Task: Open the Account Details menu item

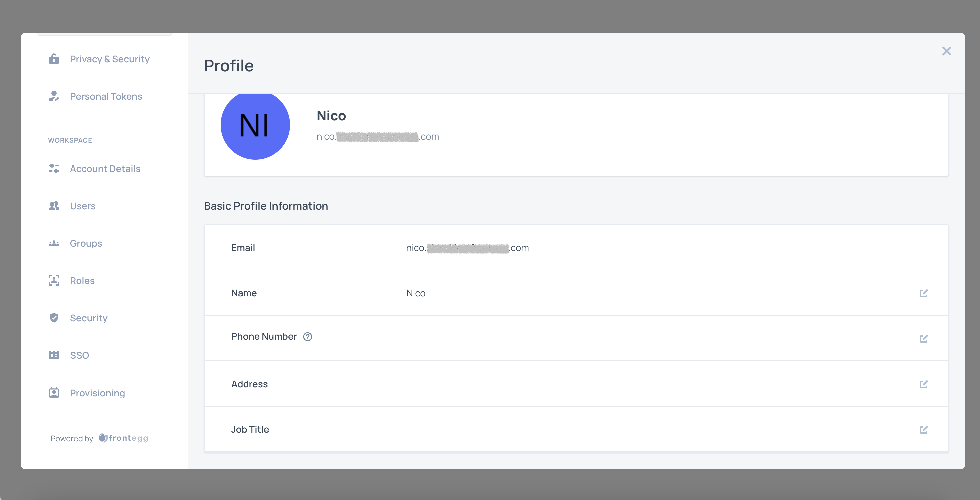Action: click(x=105, y=168)
